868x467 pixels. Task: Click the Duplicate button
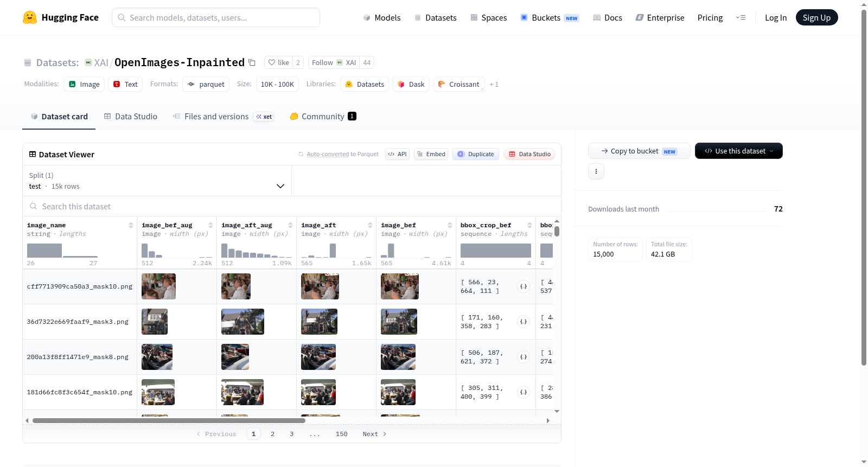coord(476,154)
